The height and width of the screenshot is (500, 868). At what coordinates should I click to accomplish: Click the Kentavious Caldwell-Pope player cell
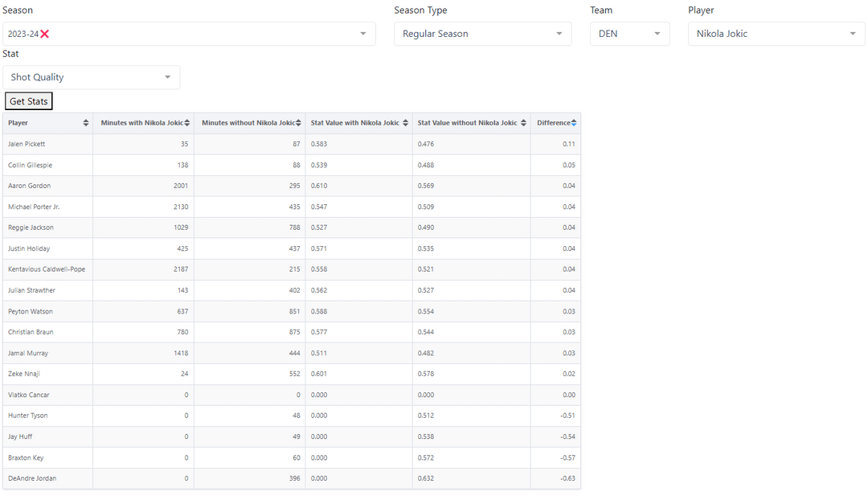(47, 269)
